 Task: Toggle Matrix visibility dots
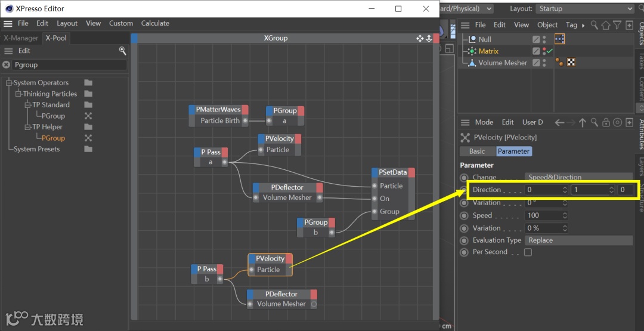click(x=544, y=51)
